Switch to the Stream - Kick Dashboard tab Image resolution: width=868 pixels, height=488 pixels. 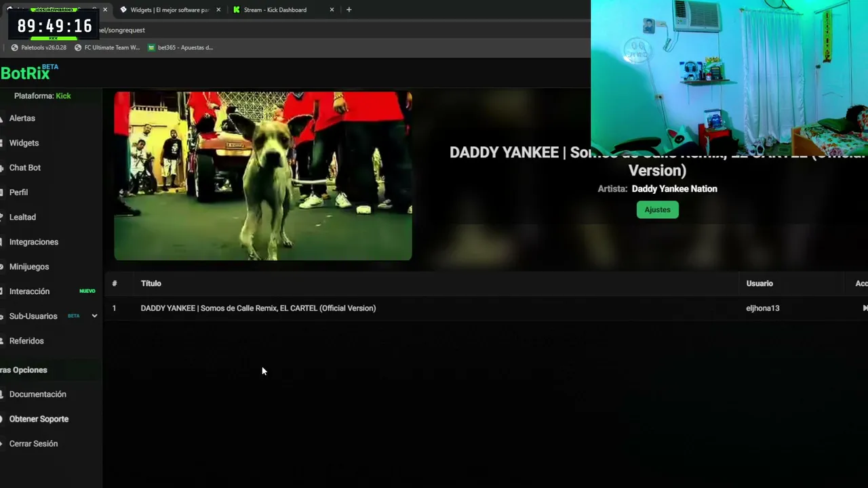[x=275, y=9]
